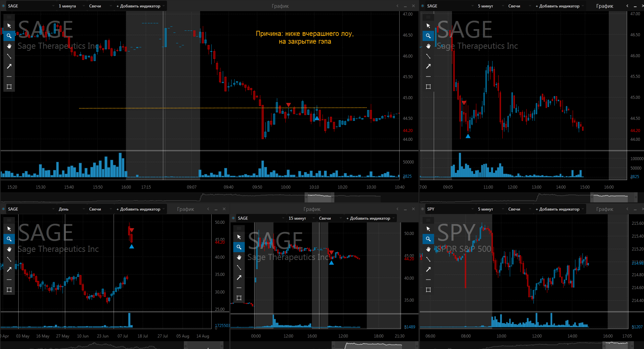The width and height of the screenshot is (644, 349).
Task: Open 'График' title tab of SAGE 1-minute window
Action: pyautogui.click(x=280, y=6)
